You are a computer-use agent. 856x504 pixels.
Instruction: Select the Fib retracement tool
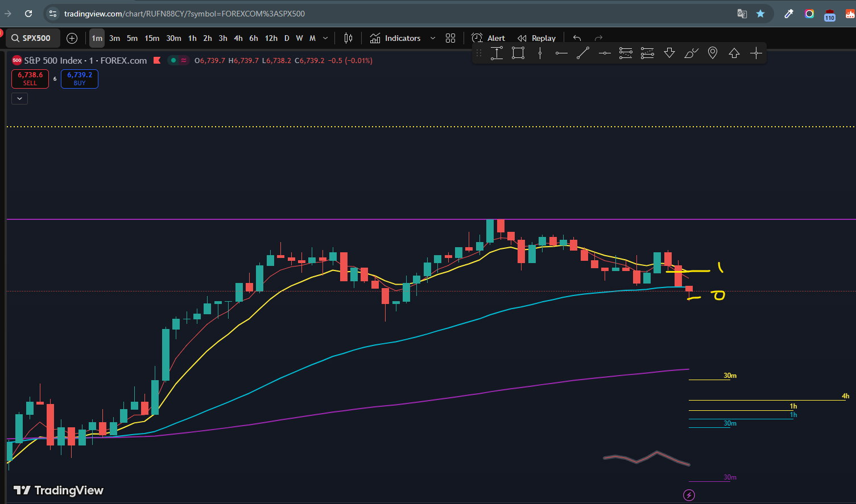(x=626, y=53)
